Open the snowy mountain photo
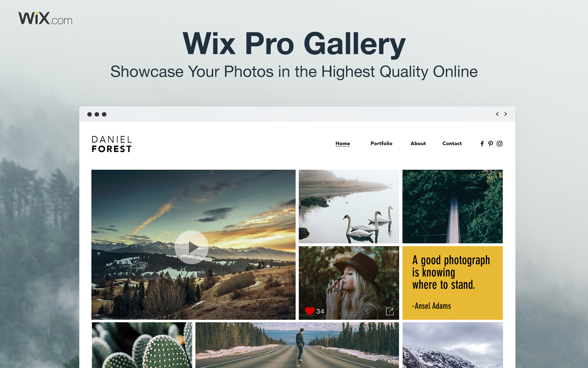Screen dimensions: 588x368 click(x=453, y=345)
